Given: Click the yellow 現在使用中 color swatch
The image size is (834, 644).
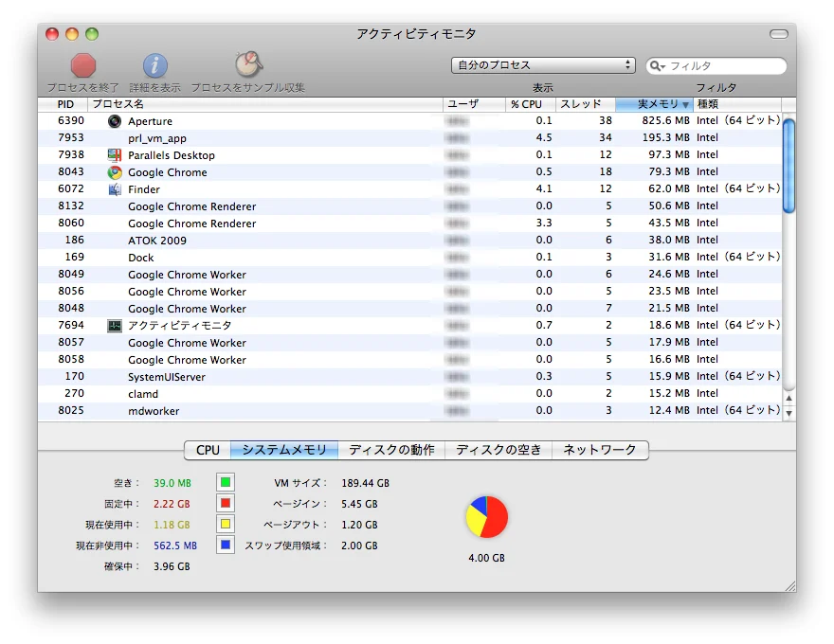Looking at the screenshot, I should [226, 525].
